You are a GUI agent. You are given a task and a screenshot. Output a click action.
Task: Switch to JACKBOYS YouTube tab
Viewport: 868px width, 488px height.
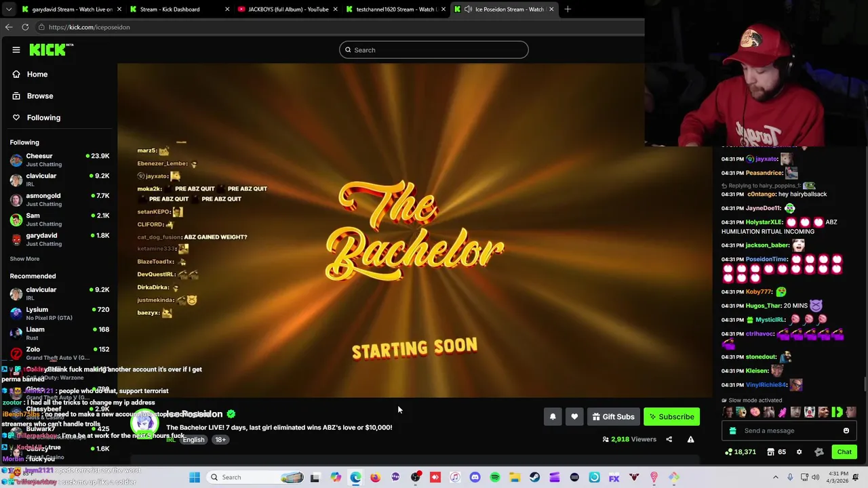click(288, 9)
